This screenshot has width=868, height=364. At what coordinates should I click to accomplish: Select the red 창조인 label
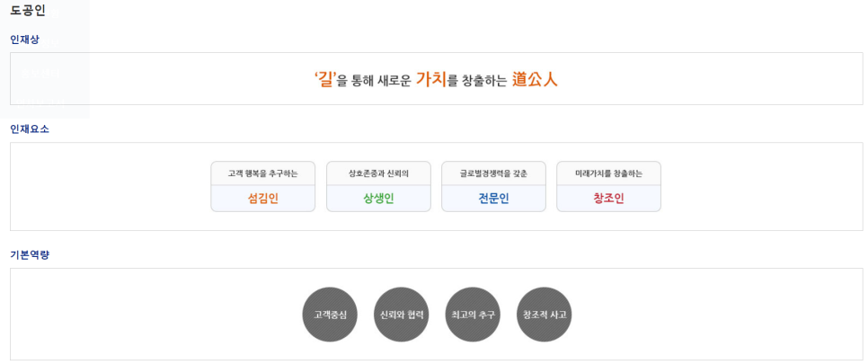click(x=608, y=199)
